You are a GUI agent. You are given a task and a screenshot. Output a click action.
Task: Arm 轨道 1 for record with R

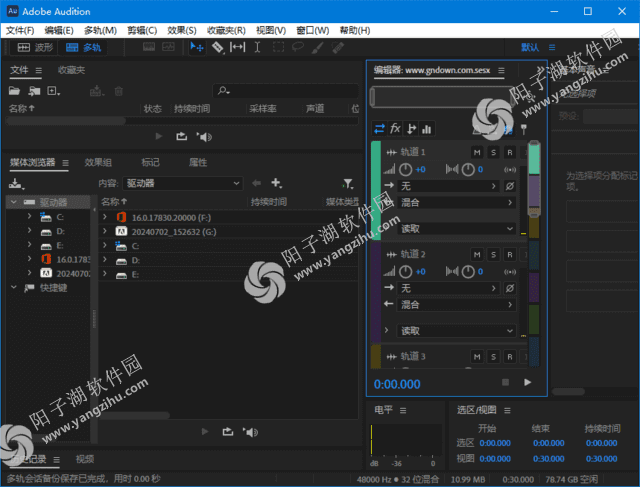510,153
